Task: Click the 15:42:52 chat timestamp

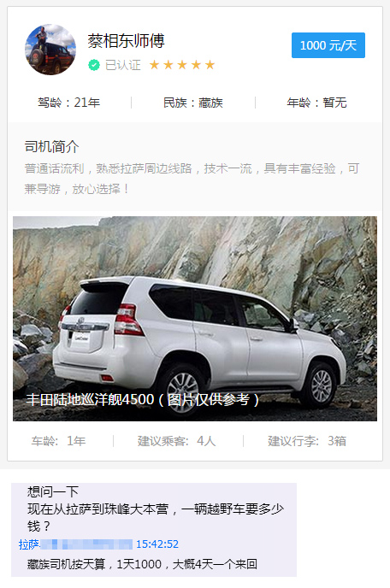Action: point(157,544)
